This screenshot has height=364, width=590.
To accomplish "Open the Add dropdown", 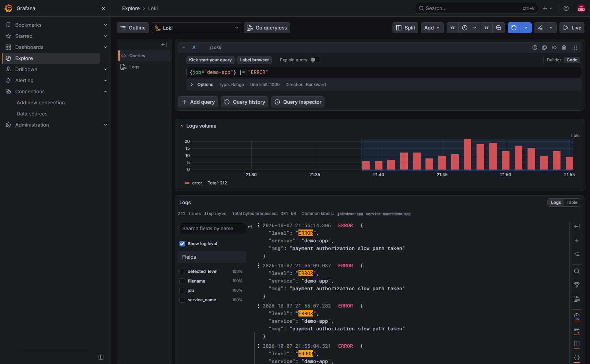I will pos(432,28).
